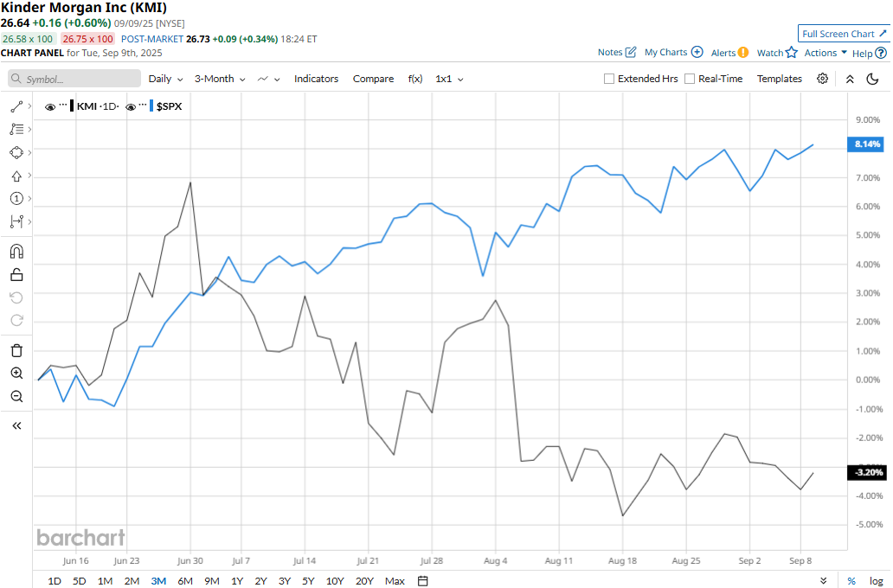Viewport: 893px width, 588px height.
Task: Delete drawings with the trash icon
Action: [16, 350]
